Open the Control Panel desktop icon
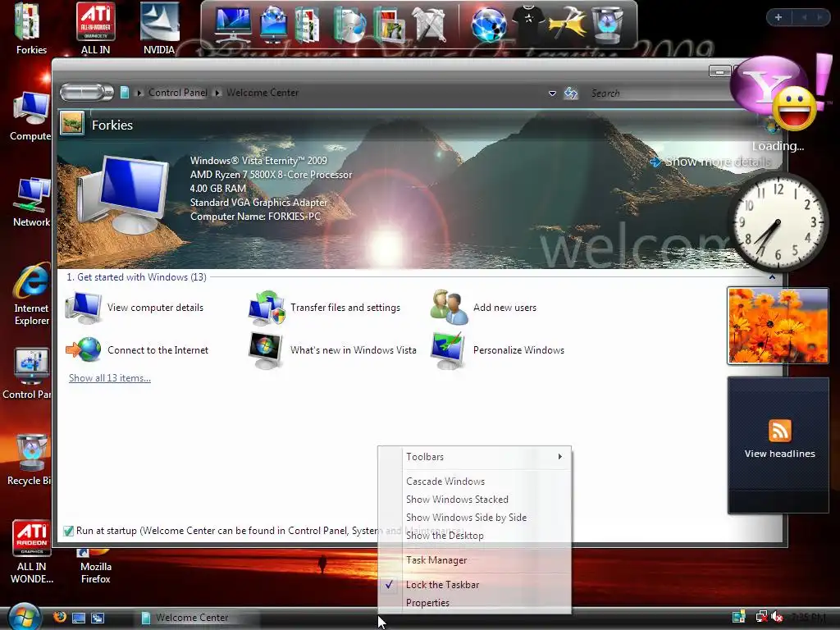This screenshot has width=840, height=630. point(27,374)
